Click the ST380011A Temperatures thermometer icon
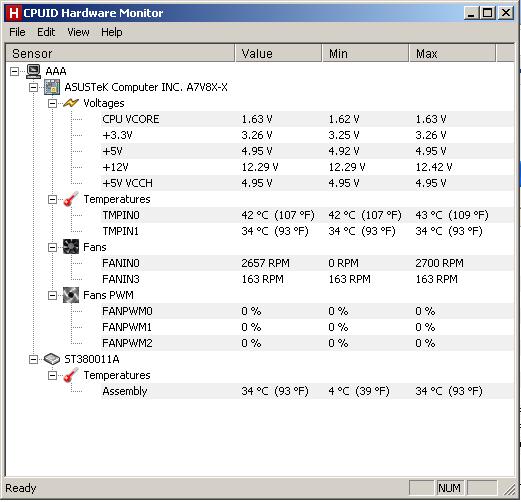The width and height of the screenshot is (521, 502). (x=71, y=375)
